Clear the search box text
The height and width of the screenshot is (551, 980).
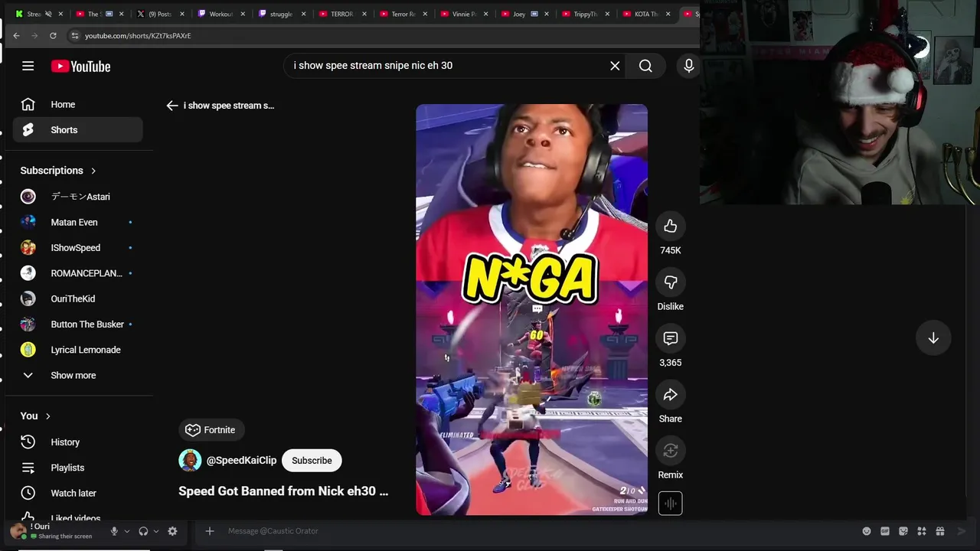pyautogui.click(x=615, y=66)
